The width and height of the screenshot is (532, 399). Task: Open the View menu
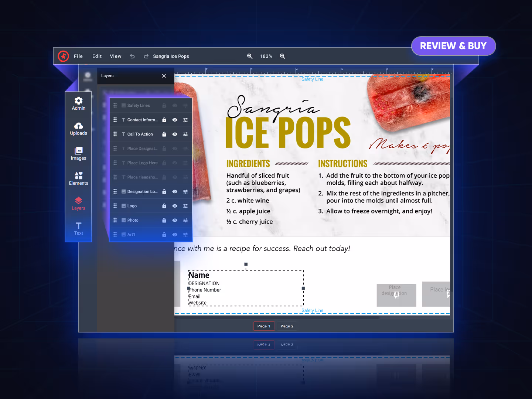tap(115, 56)
